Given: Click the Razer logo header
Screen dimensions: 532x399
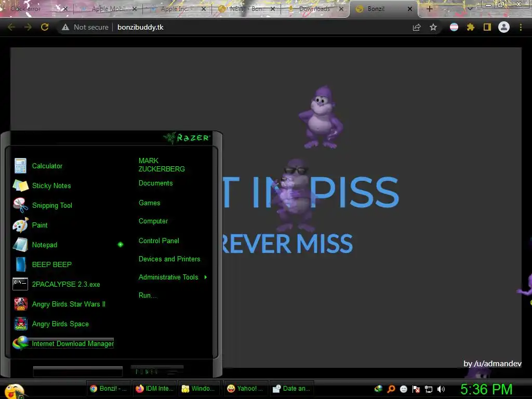Looking at the screenshot, I should [x=187, y=138].
